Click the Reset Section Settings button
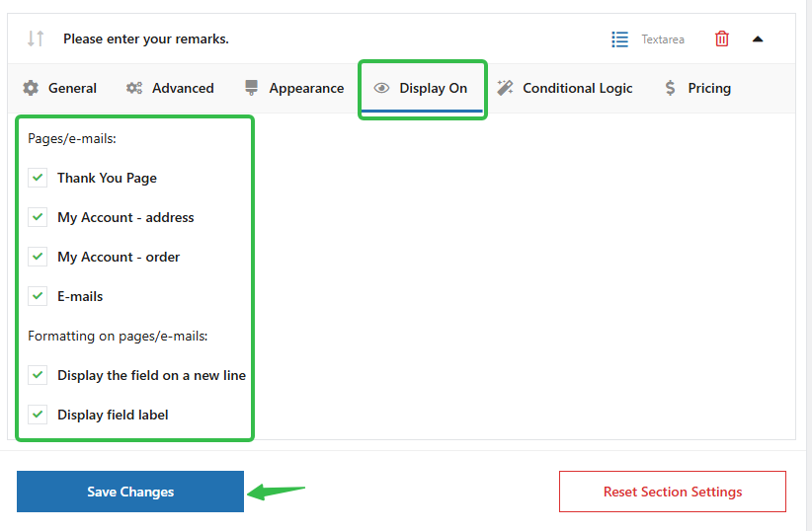The width and height of the screenshot is (812, 531). point(672,492)
